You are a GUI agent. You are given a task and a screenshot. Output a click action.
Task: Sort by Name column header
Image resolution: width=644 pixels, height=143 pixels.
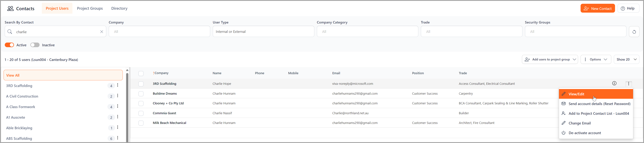click(217, 73)
